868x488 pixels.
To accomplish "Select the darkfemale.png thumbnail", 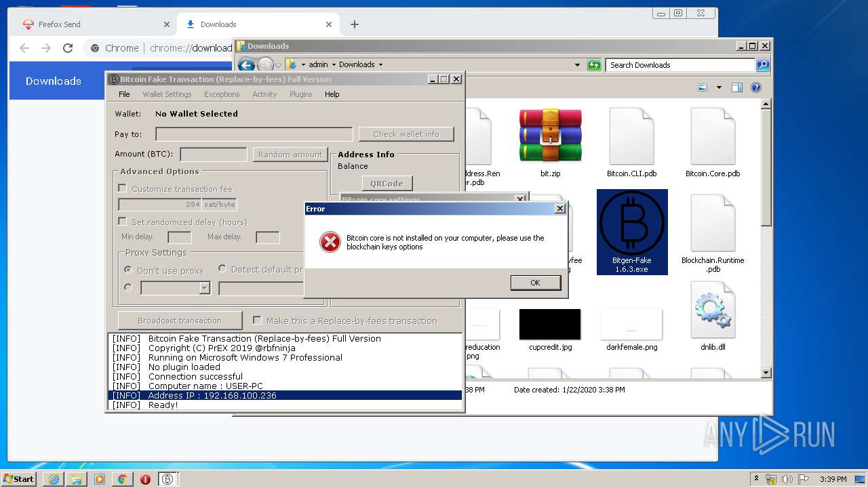I will [x=631, y=324].
